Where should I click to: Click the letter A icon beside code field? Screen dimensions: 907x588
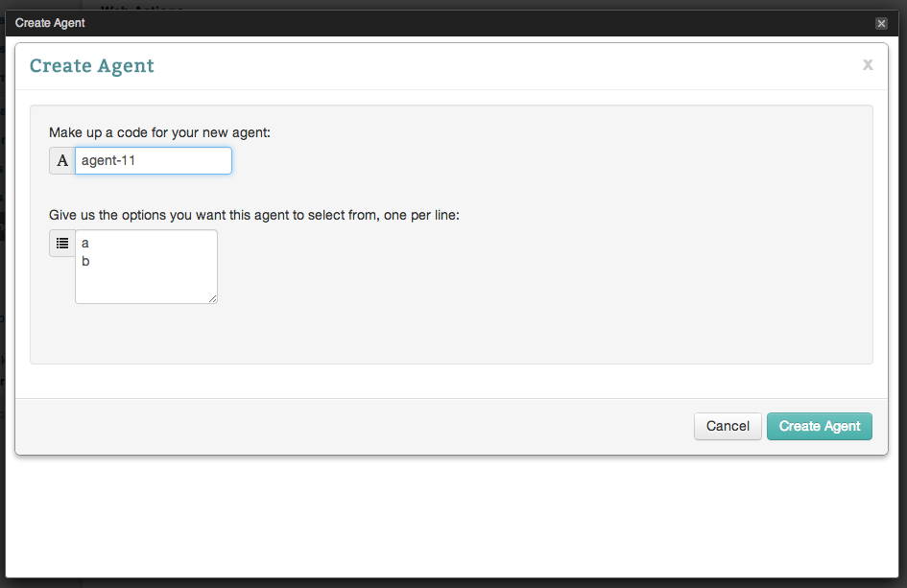click(62, 161)
